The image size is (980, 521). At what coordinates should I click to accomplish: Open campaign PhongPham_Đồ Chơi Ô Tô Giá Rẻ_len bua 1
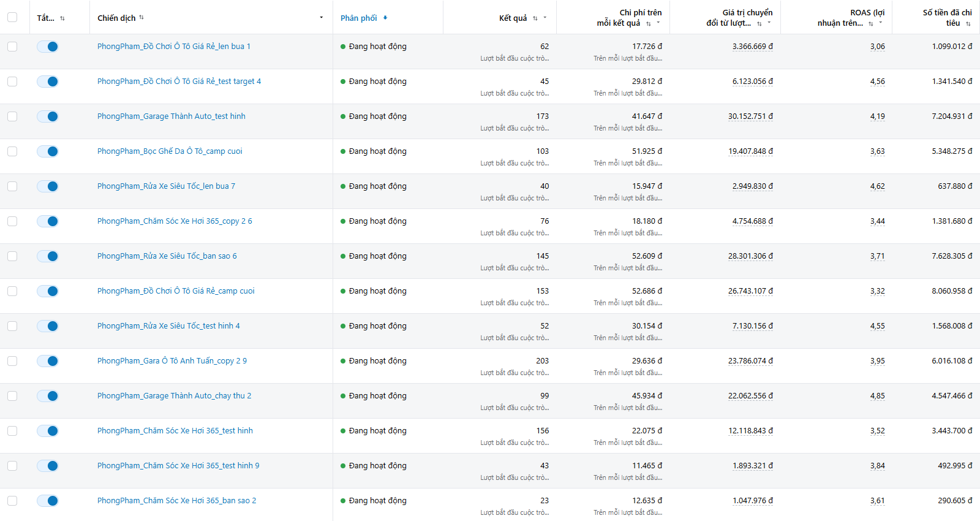tap(174, 47)
